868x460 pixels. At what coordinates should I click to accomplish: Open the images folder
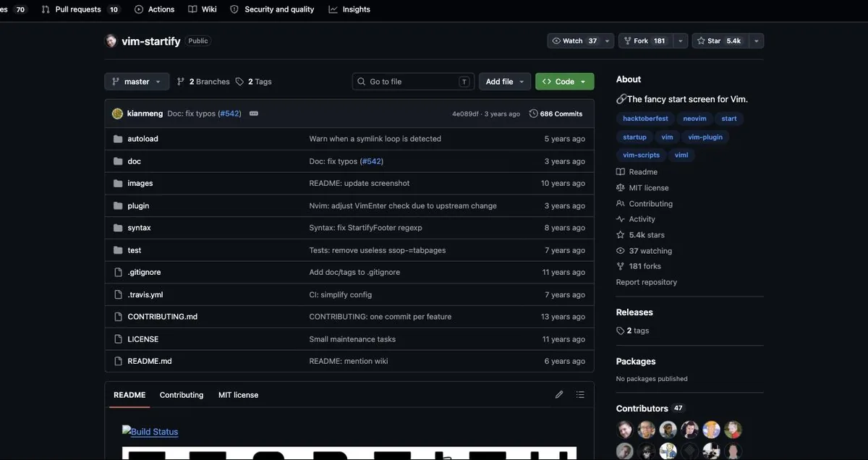pyautogui.click(x=140, y=184)
